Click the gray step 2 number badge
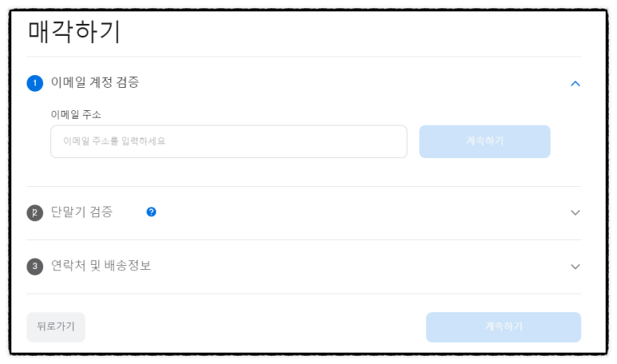 [x=34, y=213]
